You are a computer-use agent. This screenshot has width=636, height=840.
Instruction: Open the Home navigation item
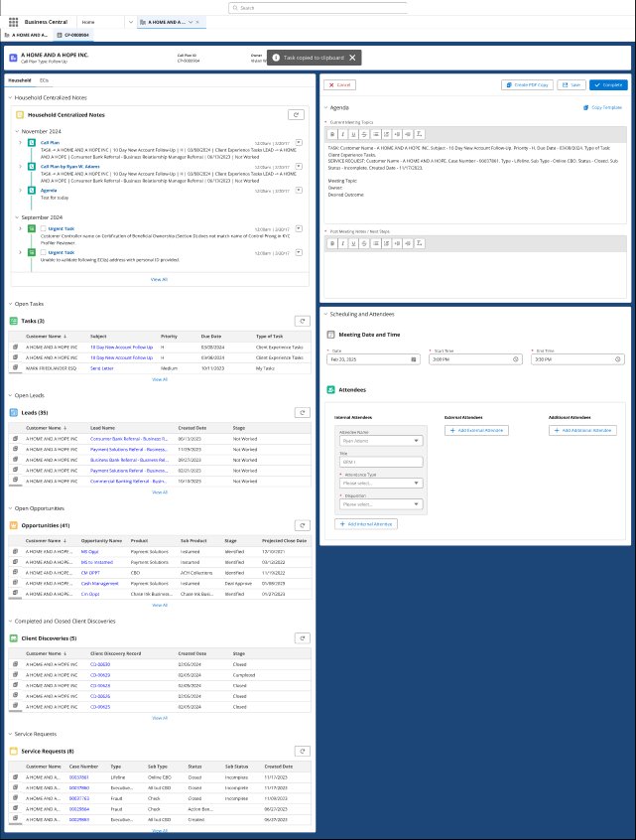tap(88, 22)
